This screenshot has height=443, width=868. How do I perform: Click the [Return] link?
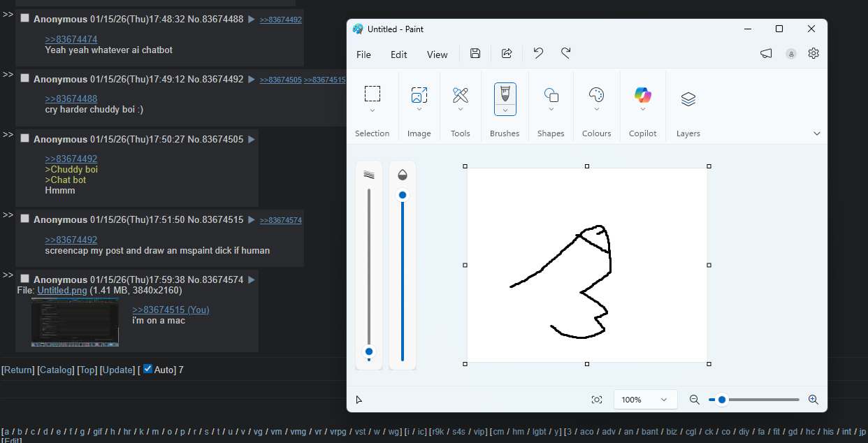point(17,370)
